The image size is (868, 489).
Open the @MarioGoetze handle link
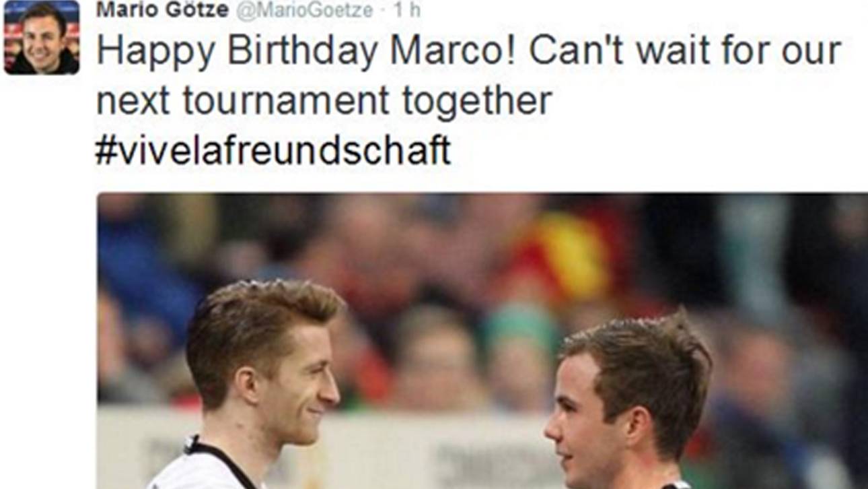point(303,11)
